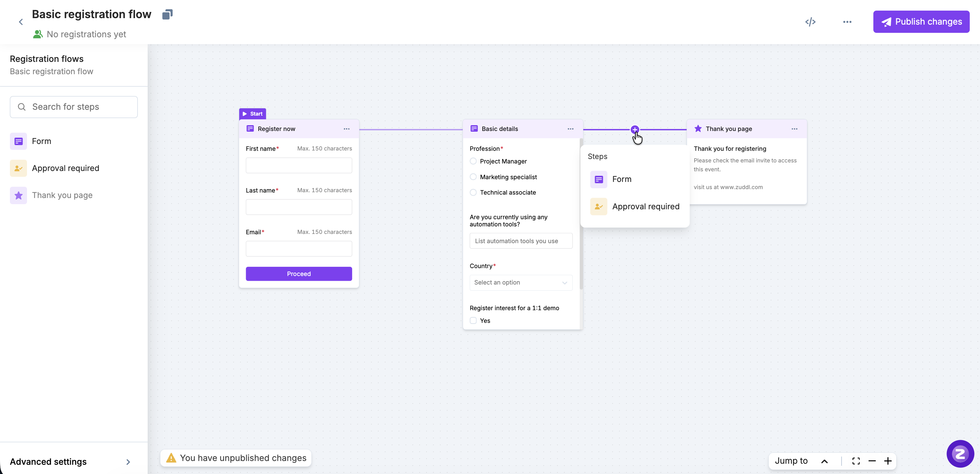Open the Country select dropdown
The width and height of the screenshot is (980, 474).
point(521,282)
